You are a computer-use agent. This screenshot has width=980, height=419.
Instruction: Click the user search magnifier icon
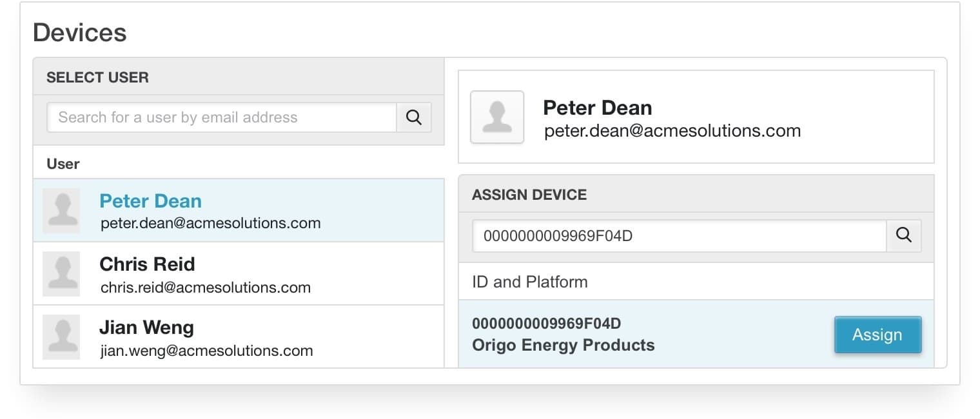(x=413, y=117)
